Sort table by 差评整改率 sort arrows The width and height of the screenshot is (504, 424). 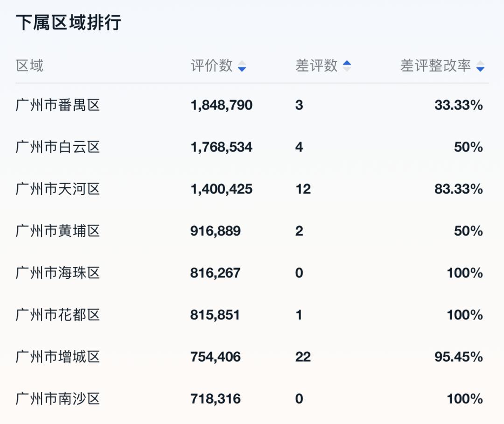pos(480,66)
